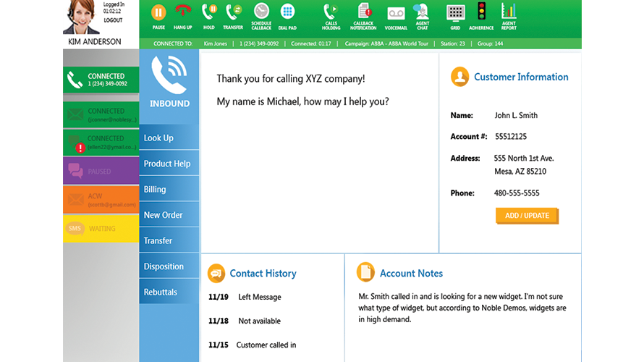This screenshot has width=644, height=362.
Task: Select New Order in the side menu
Action: [169, 215]
